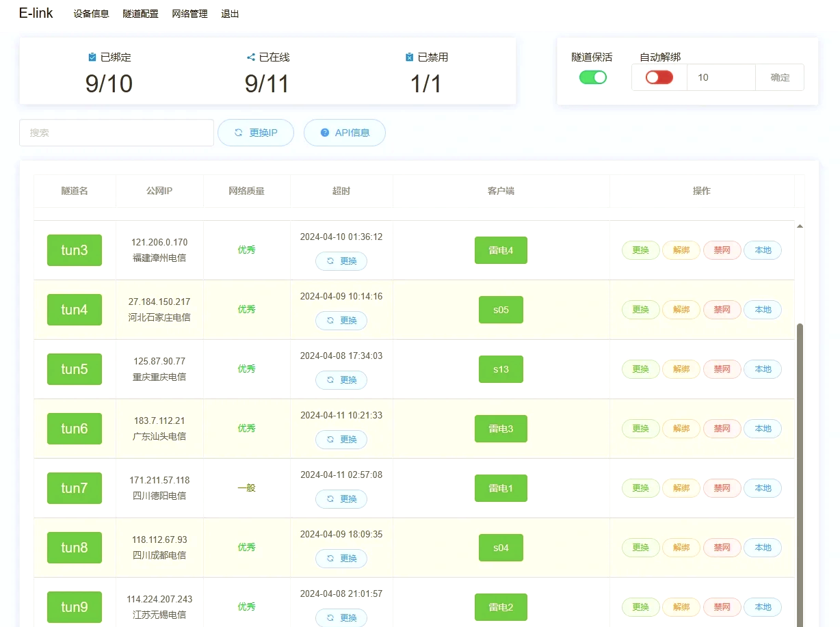Click the 搜索 search input field

pyautogui.click(x=116, y=133)
